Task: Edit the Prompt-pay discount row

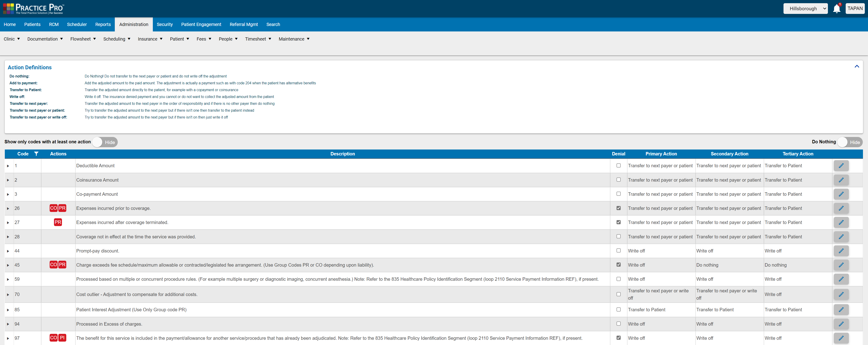Action: (841, 251)
